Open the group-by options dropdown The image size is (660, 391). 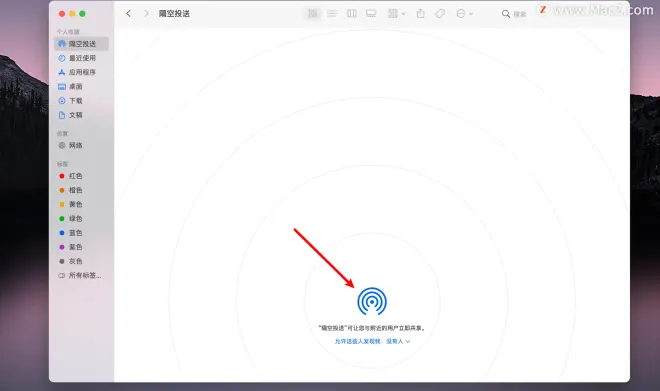tap(397, 13)
